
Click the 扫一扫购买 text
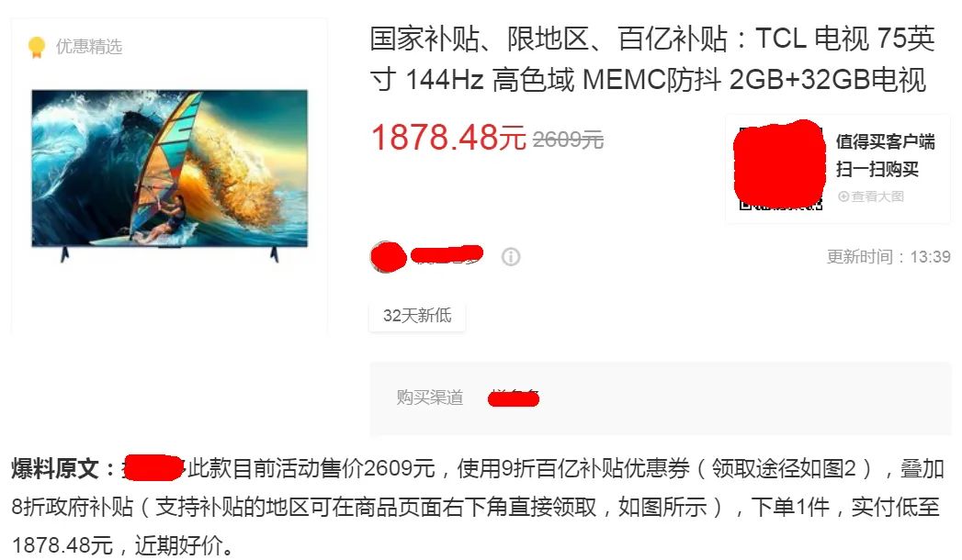pos(877,169)
